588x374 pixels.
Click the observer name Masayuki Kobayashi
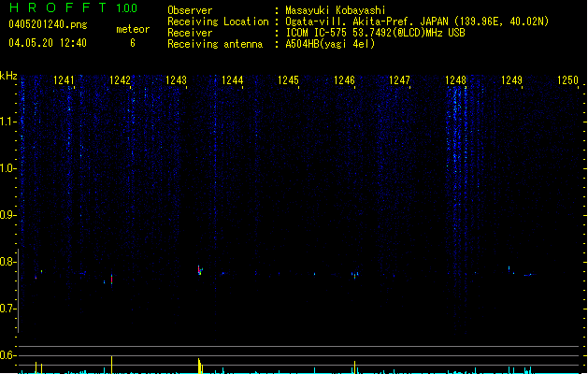tap(336, 10)
